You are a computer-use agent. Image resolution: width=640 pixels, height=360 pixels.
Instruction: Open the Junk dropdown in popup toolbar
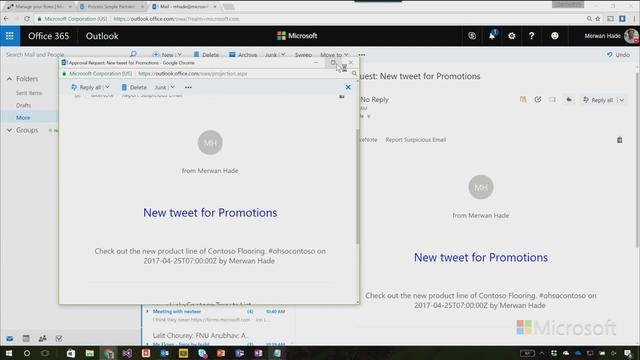[x=165, y=87]
